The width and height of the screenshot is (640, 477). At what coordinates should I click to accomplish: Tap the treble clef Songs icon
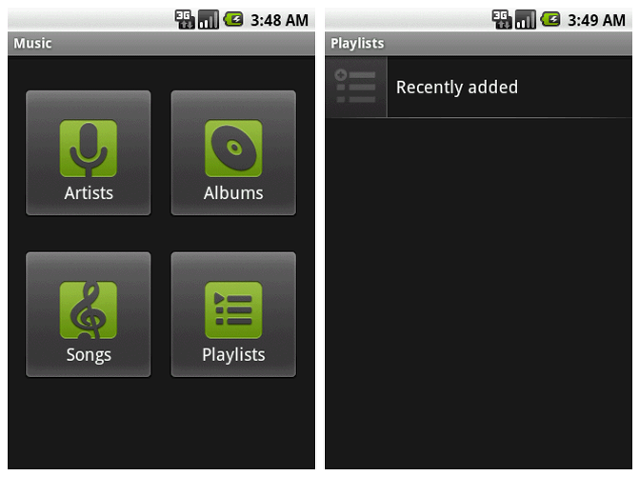[x=88, y=310]
